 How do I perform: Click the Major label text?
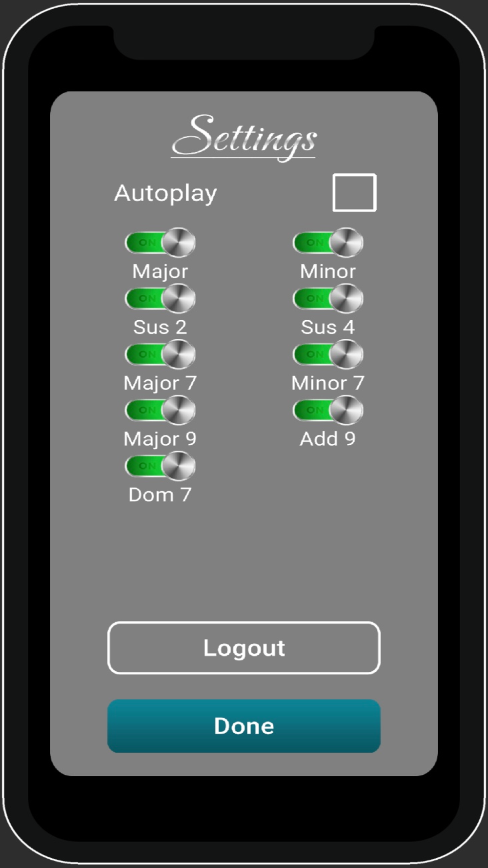[x=160, y=272]
